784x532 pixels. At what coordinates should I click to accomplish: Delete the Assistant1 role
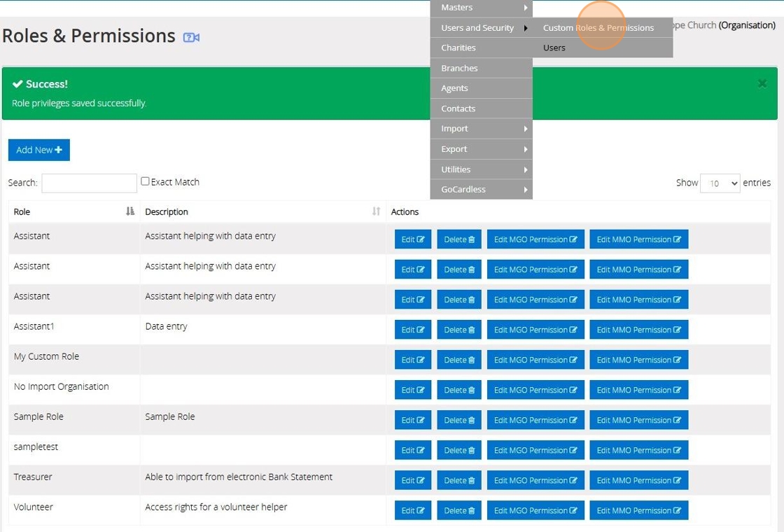(459, 330)
